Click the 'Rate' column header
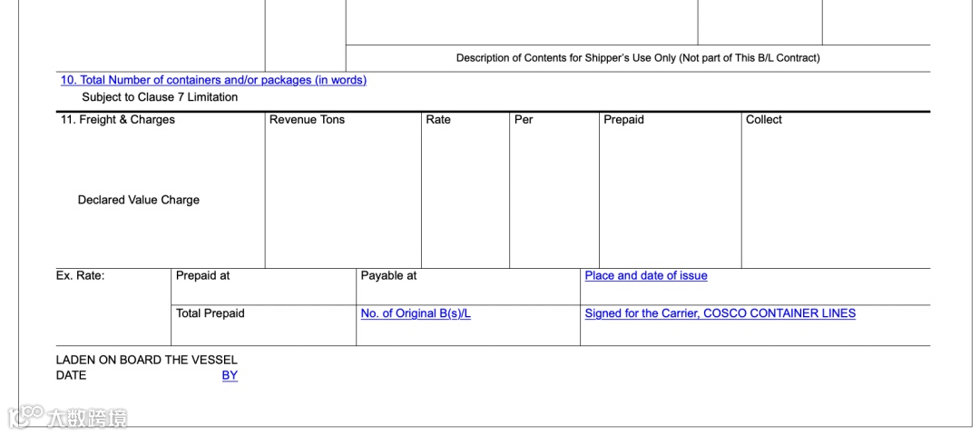The image size is (980, 436). (x=438, y=120)
